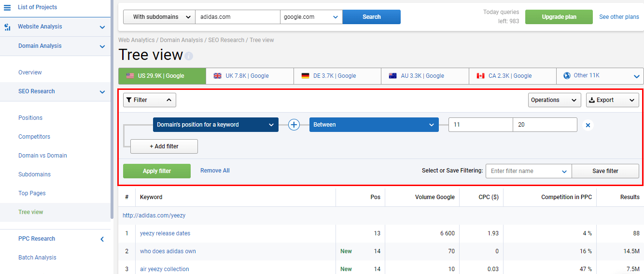Screen dimensions: 644x274
Task: Open the air yeezy collection keyword
Action: click(165, 269)
